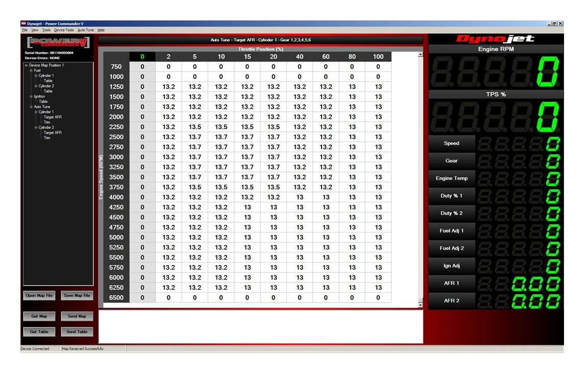The image size is (588, 376).
Task: Click the Engine Temp gauge label
Action: point(451,178)
